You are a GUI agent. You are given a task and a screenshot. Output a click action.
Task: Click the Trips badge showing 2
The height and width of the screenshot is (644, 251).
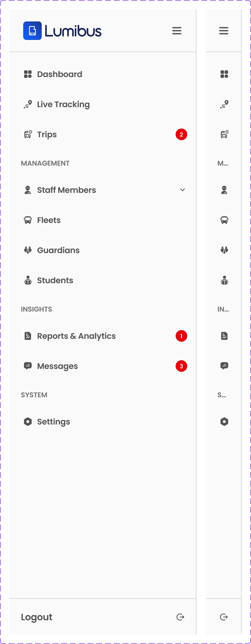tap(181, 134)
